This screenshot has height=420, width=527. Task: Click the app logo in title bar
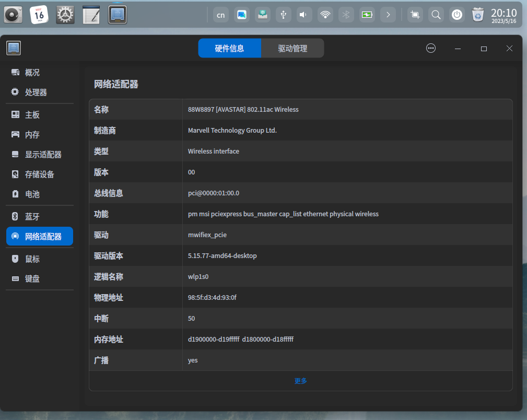(14, 48)
